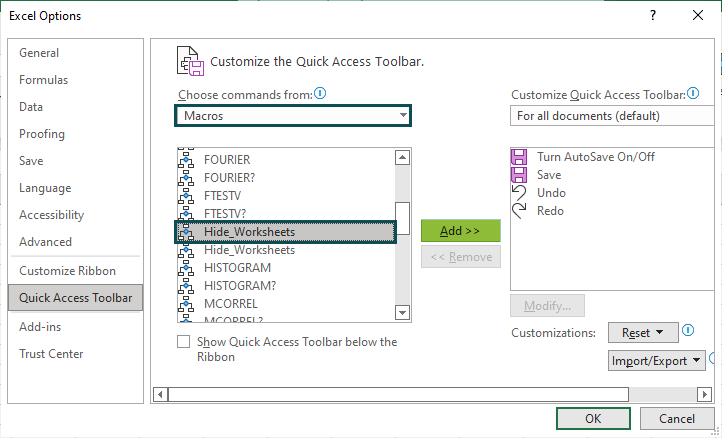Close the Excel Options dialog
This screenshot has height=438, width=722.
pos(698,15)
